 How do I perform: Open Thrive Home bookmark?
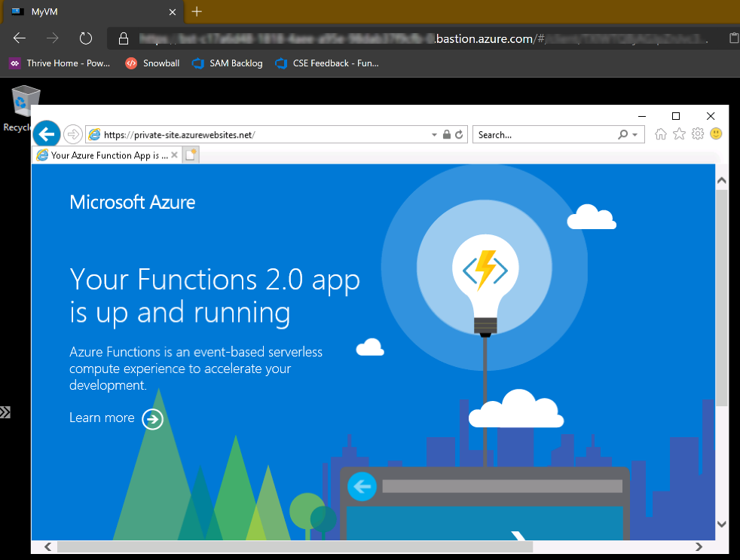click(x=60, y=63)
